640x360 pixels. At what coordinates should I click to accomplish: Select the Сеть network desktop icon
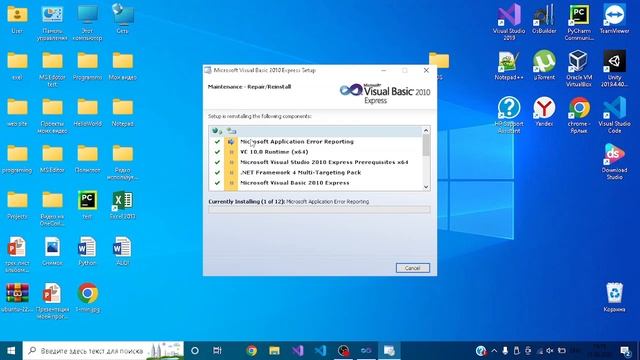click(x=122, y=18)
